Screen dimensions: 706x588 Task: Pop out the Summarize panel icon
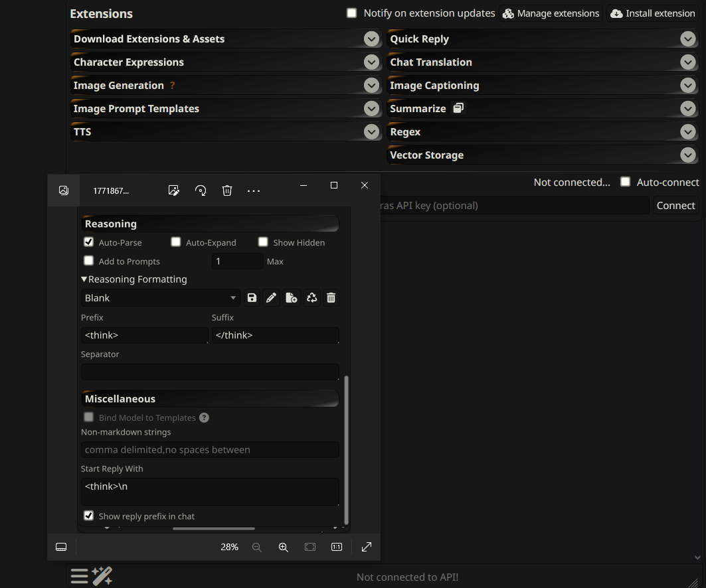[x=458, y=108]
